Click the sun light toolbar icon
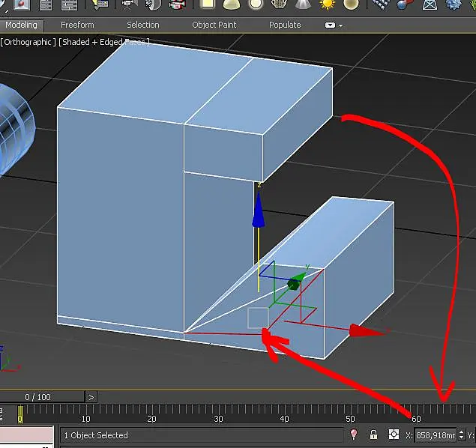Image resolution: width=476 pixels, height=448 pixels. point(328,4)
